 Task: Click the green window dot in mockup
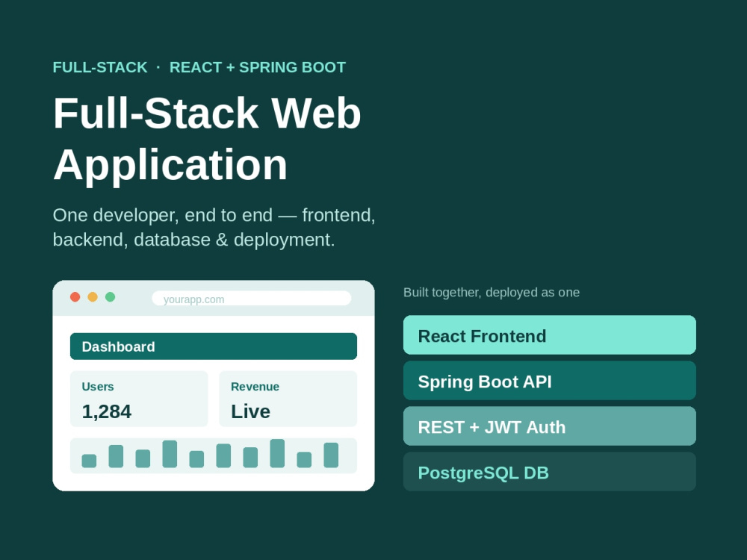110,297
